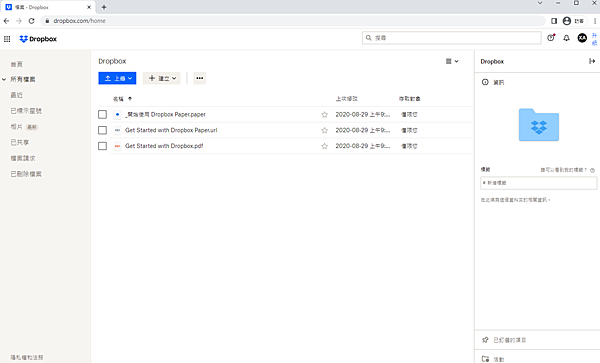The height and width of the screenshot is (363, 600).
Task: Select checkbox for Get Started with Dropbox Paper.url
Action: click(x=102, y=130)
